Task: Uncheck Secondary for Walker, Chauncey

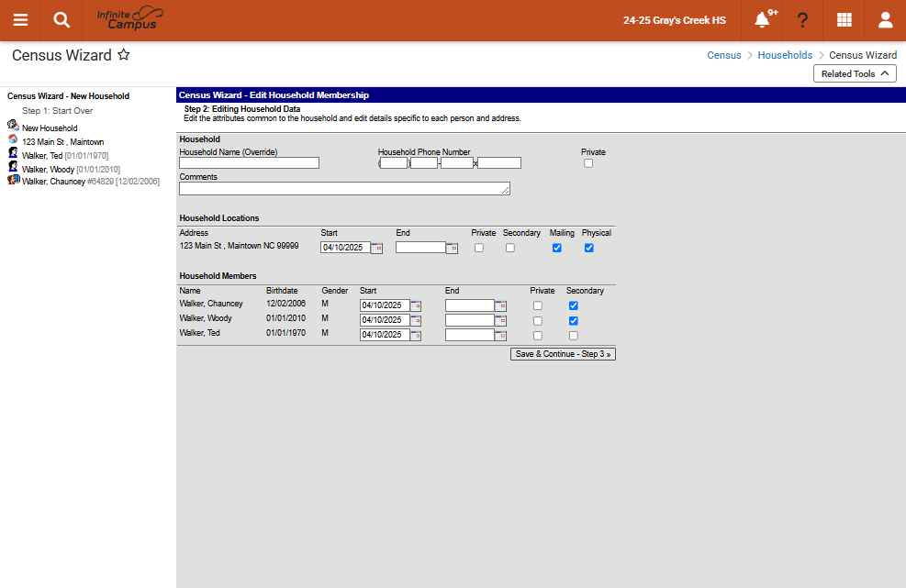Action: pos(573,306)
